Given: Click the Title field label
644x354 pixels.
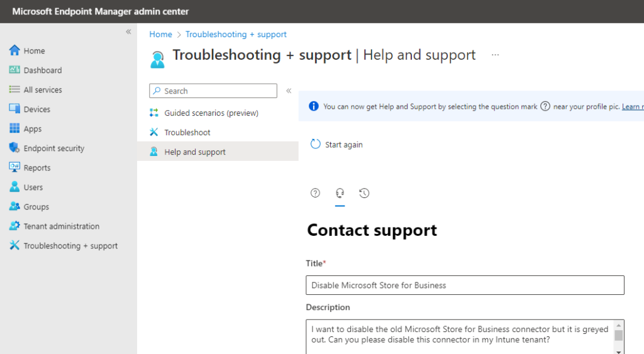Looking at the screenshot, I should [316, 263].
